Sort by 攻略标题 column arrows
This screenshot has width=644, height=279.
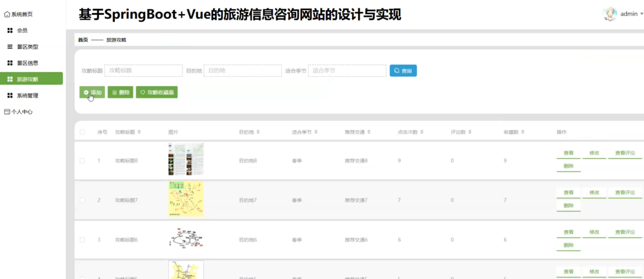click(x=139, y=132)
